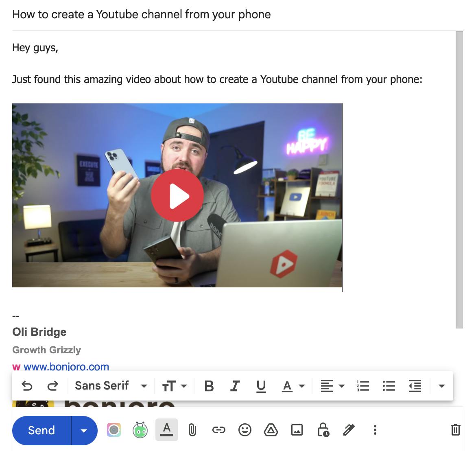
Task: Click the embedded video thumbnail image
Action: (177, 195)
